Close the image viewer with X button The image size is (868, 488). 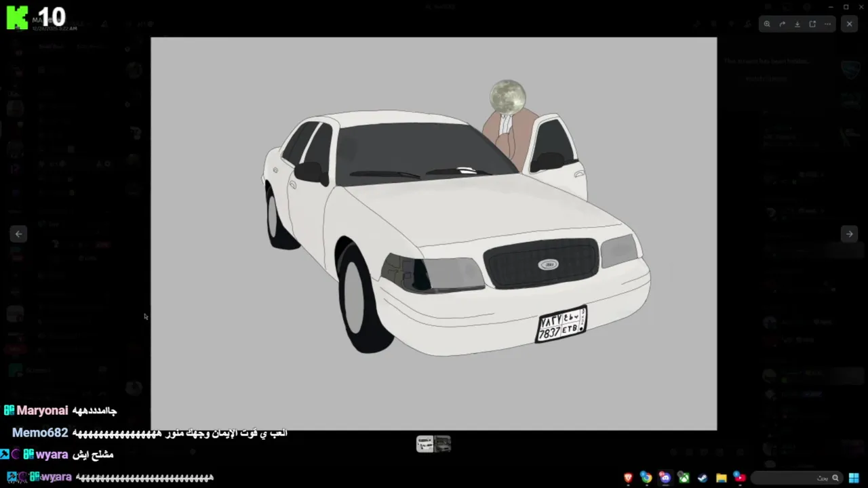tap(849, 24)
